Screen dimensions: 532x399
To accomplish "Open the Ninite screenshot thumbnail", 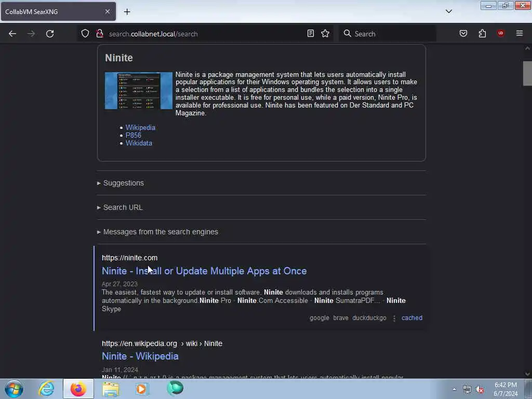I will [x=138, y=90].
